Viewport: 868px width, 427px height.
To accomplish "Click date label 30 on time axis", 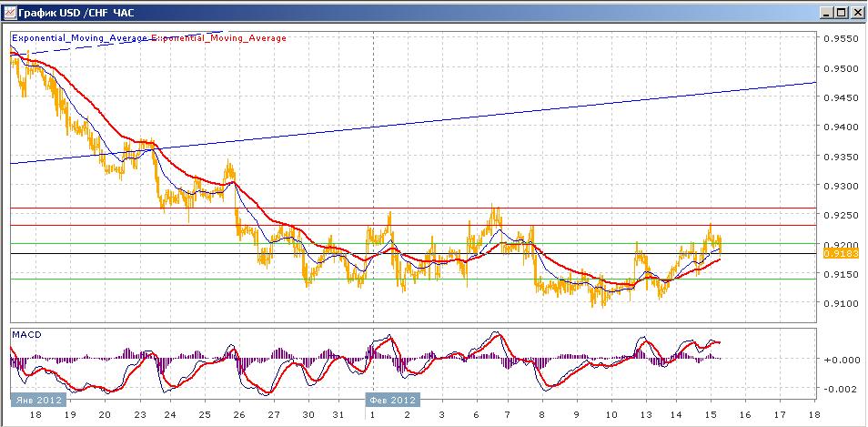I will click(x=308, y=415).
